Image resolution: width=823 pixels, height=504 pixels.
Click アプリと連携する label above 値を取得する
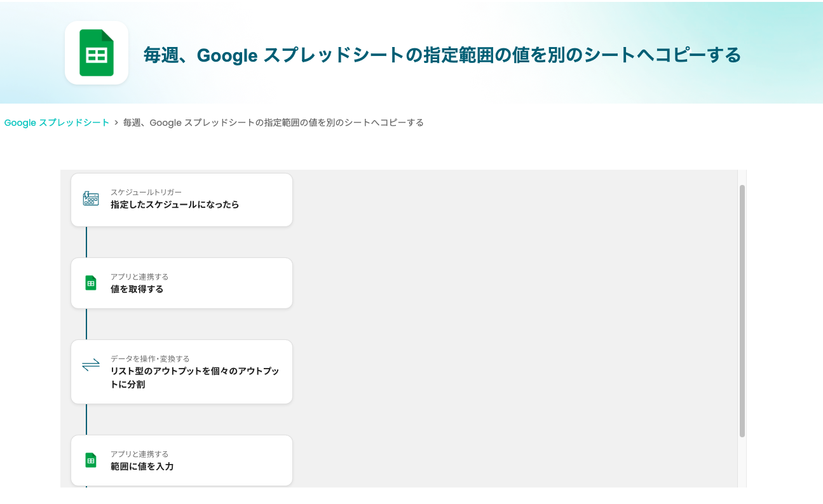pos(139,276)
